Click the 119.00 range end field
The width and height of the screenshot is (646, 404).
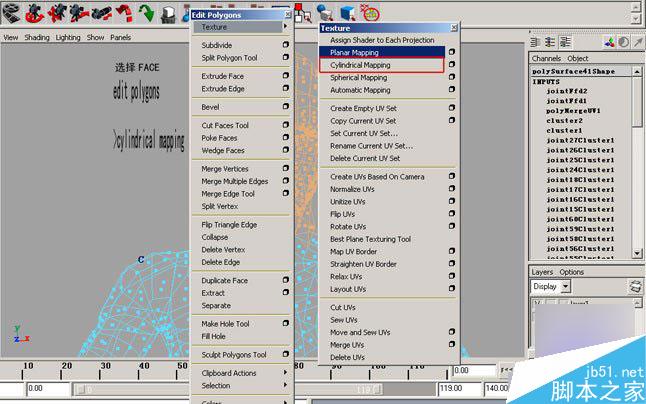point(459,388)
